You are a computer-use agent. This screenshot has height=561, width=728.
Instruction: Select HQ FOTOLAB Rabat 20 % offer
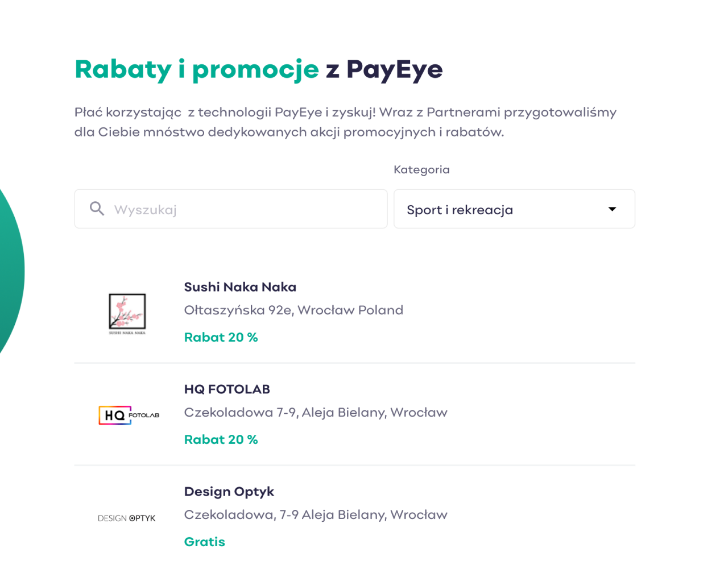click(221, 440)
